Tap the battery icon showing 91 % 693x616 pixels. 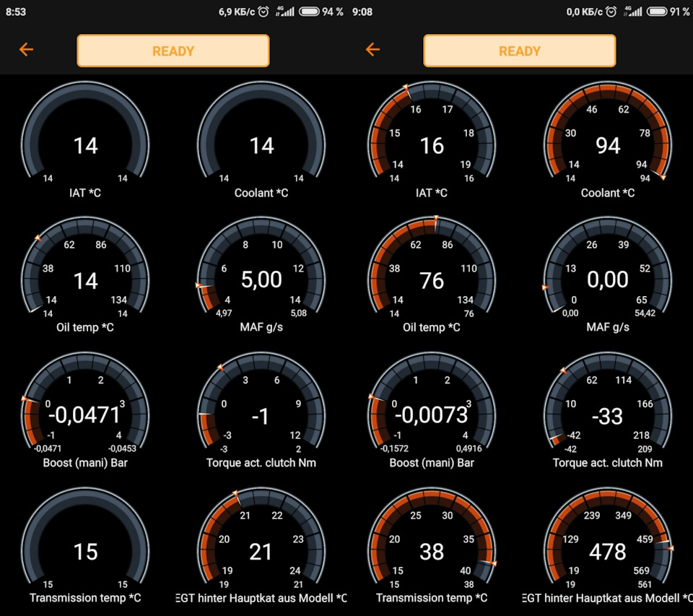point(657,12)
